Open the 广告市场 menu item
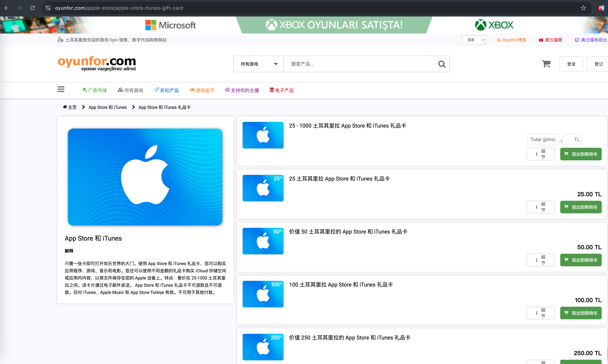The image size is (608, 364). click(94, 90)
